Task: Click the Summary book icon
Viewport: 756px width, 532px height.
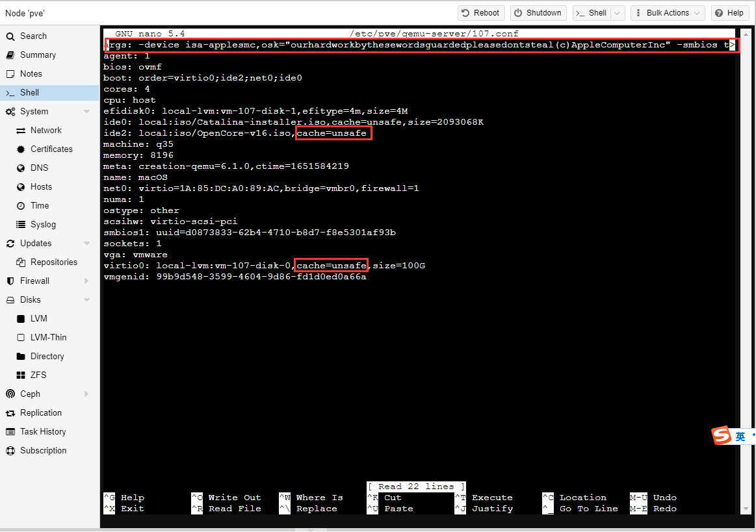Action: point(10,55)
